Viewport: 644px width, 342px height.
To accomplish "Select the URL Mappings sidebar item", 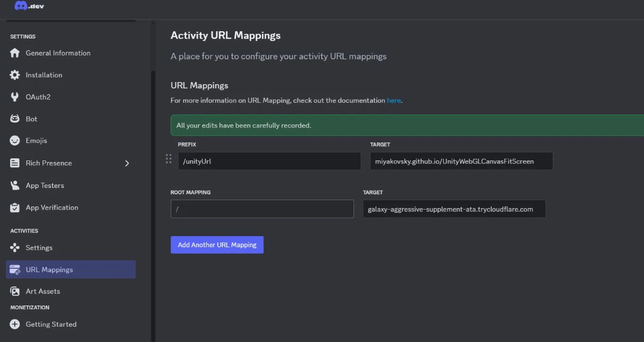I will (x=70, y=269).
